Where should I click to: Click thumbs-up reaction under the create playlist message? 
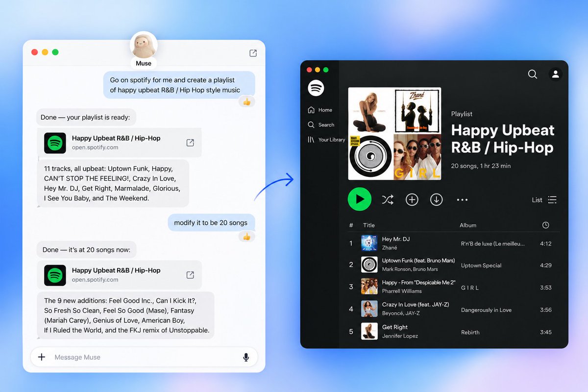246,102
